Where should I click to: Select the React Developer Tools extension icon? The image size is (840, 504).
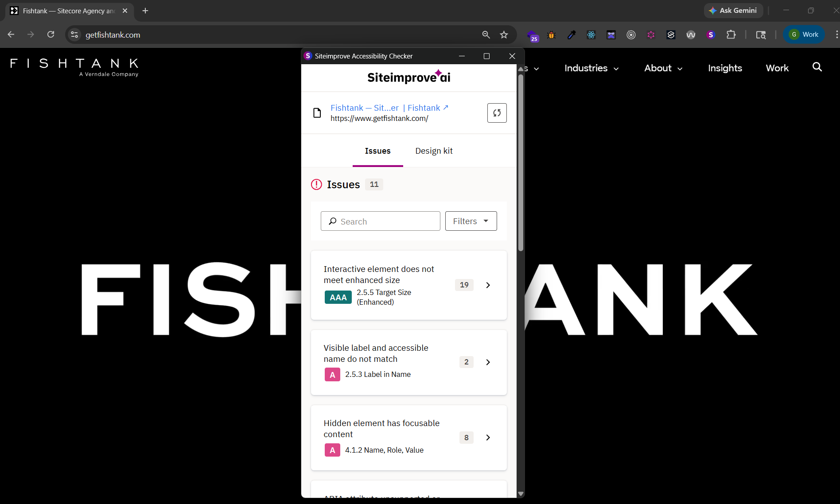tap(591, 35)
